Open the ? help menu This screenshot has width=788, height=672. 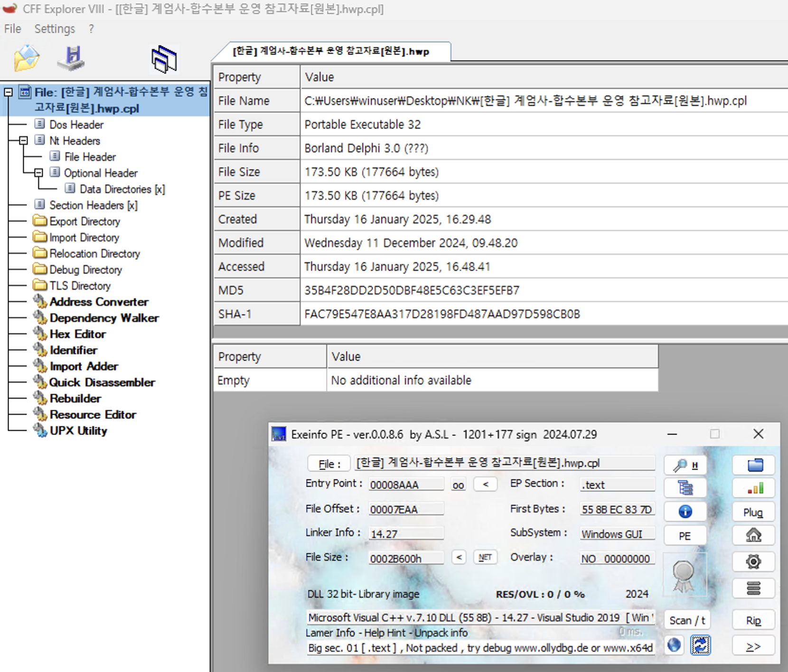[91, 29]
